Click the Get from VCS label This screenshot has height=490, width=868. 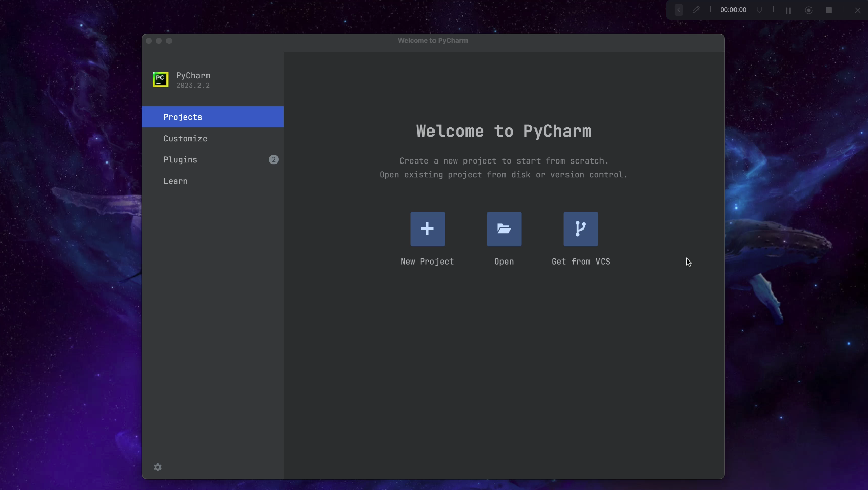pos(581,262)
